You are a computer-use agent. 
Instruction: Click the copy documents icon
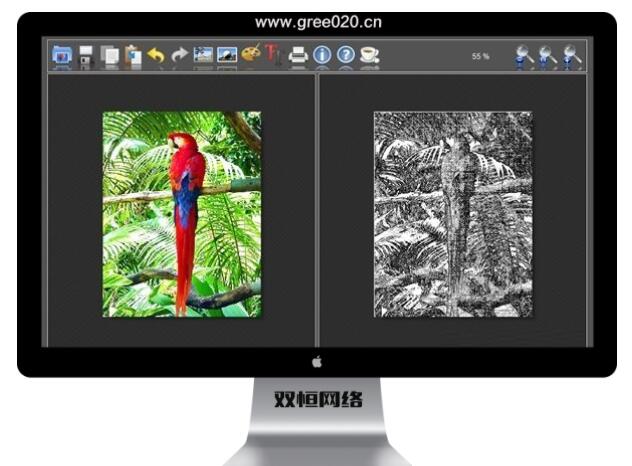click(x=110, y=56)
